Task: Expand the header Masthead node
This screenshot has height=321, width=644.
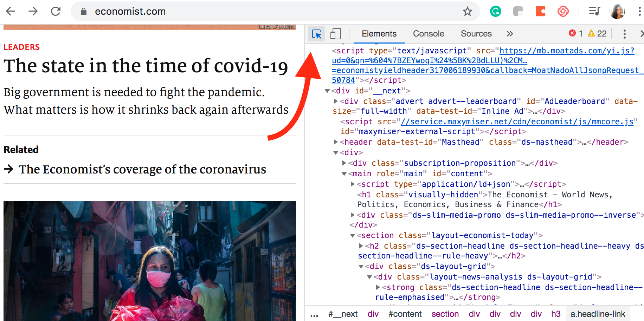Action: [336, 142]
